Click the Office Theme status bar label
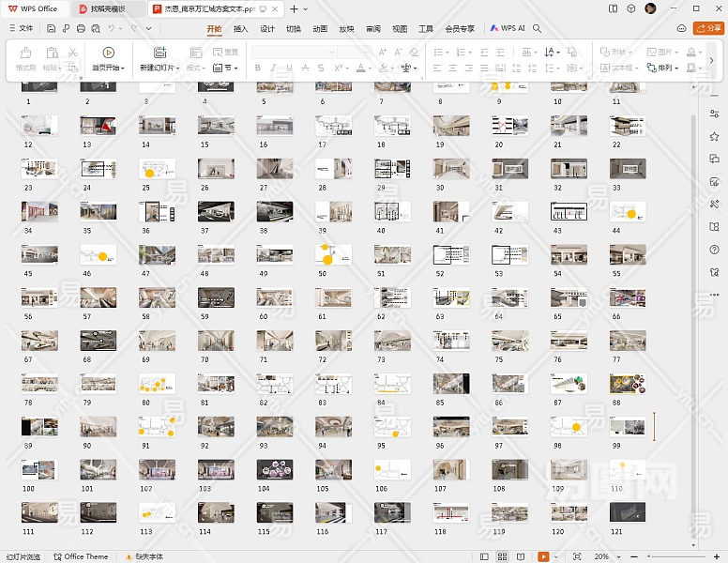The width and height of the screenshot is (728, 563). click(x=81, y=556)
